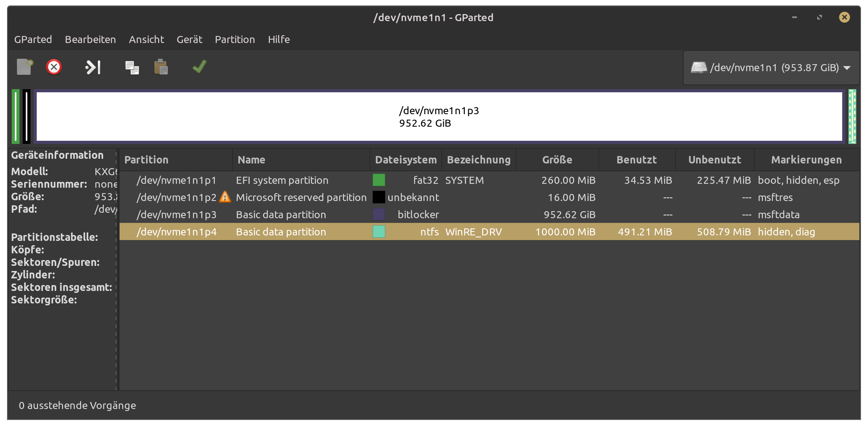
Task: Sort by the Größe column header
Action: point(557,160)
